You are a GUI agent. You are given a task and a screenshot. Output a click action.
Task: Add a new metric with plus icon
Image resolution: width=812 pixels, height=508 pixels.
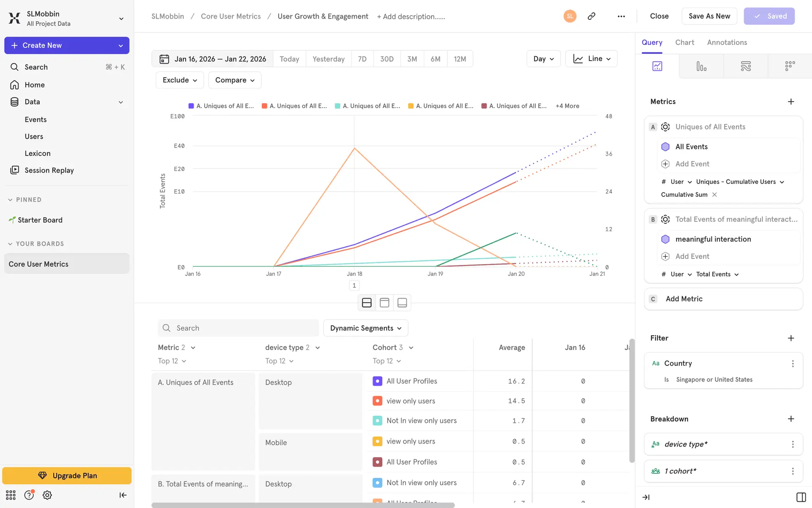(791, 102)
